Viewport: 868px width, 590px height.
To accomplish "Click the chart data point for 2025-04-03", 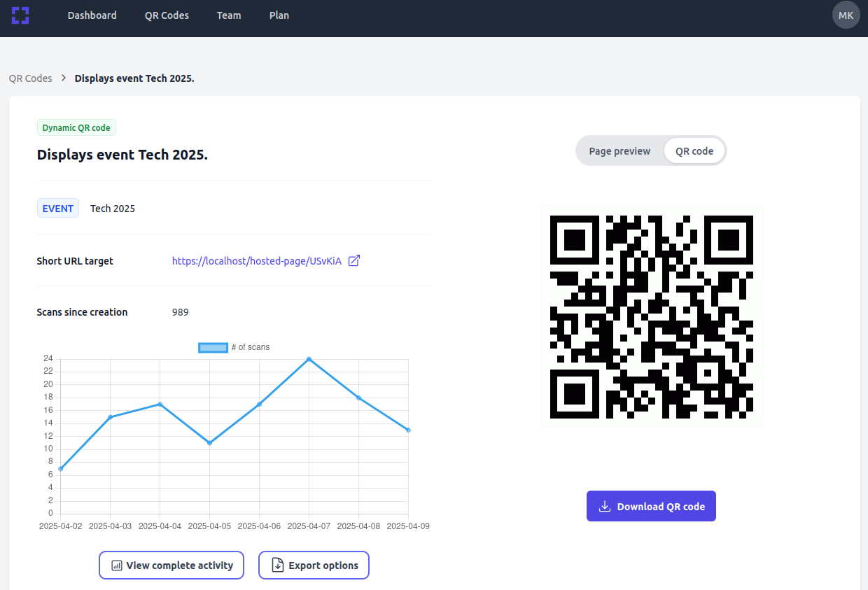I will (111, 417).
